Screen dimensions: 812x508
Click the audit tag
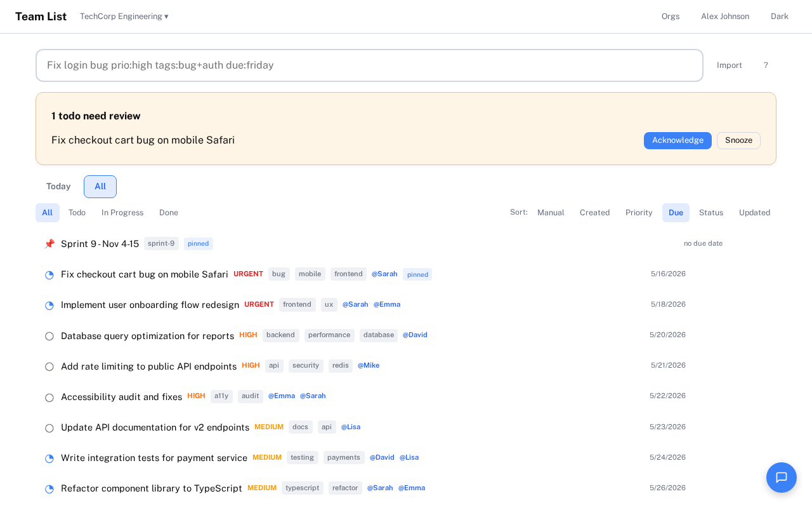251,396
